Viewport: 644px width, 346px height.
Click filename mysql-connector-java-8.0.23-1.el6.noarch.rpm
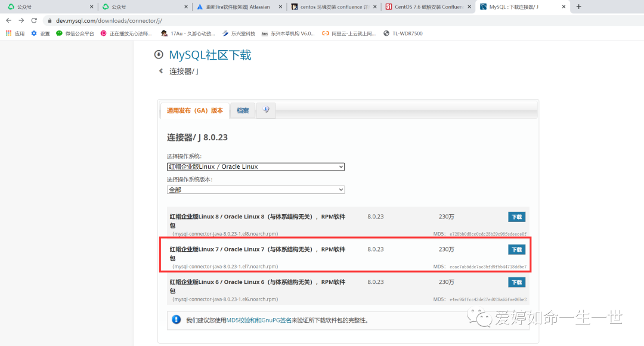click(225, 299)
